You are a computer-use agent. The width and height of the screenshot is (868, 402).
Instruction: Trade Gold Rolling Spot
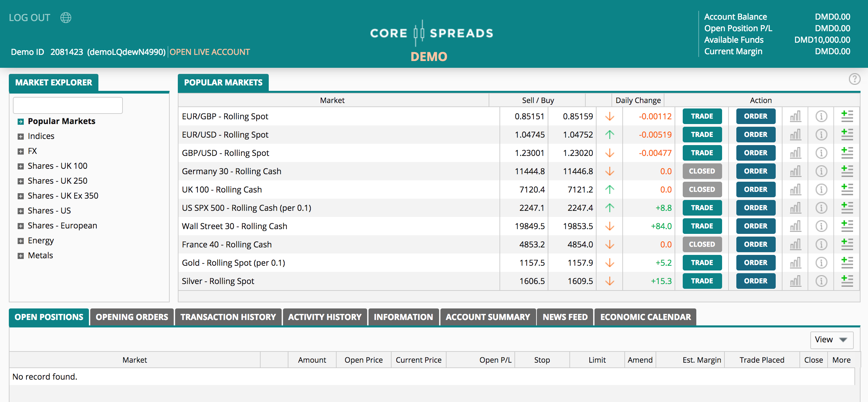tap(702, 263)
